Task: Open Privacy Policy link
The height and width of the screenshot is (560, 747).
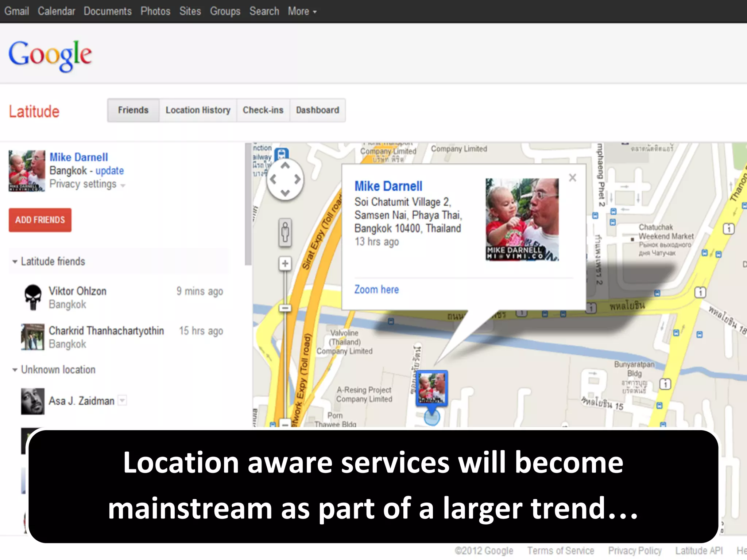Action: pos(635,551)
